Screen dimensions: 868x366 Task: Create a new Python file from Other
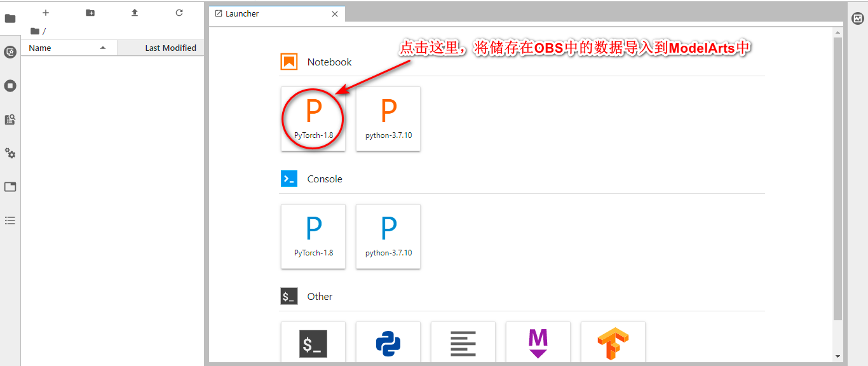click(388, 343)
